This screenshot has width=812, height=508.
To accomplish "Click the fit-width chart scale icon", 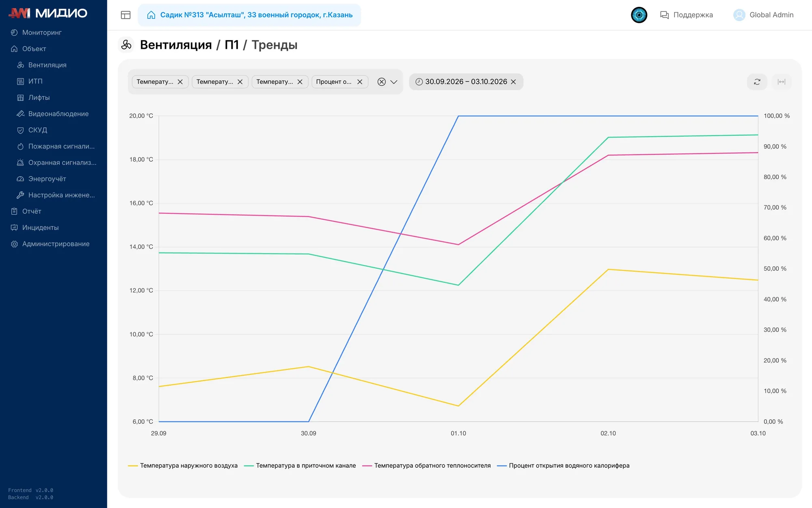I will pyautogui.click(x=781, y=82).
